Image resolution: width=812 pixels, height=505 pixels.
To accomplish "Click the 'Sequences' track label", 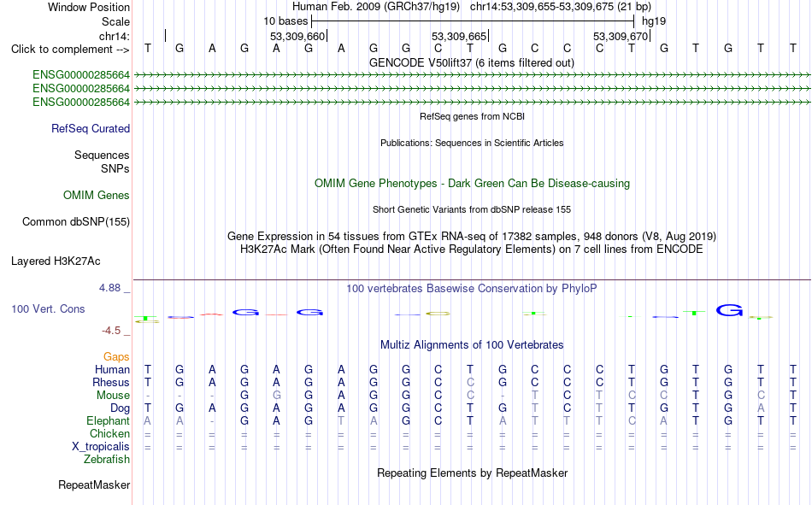I will tap(102, 155).
